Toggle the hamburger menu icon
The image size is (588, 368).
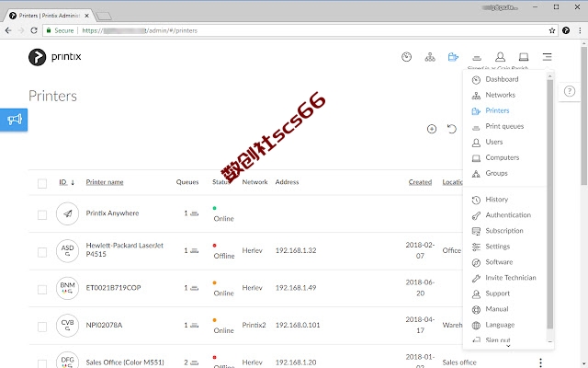click(547, 57)
